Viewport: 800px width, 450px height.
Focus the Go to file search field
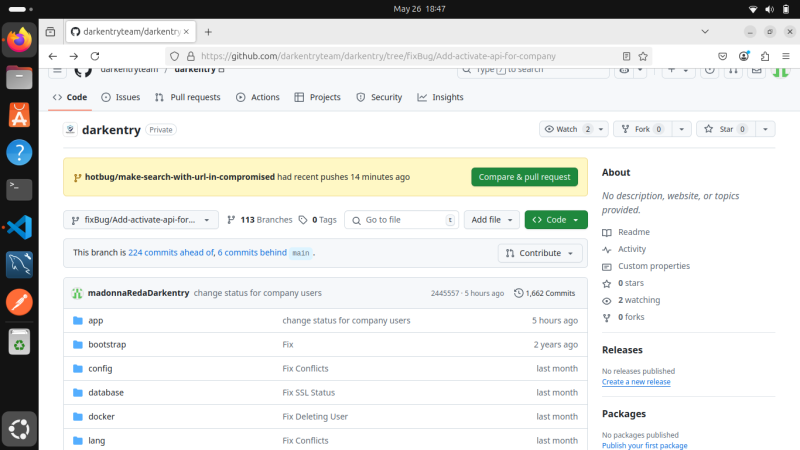402,220
